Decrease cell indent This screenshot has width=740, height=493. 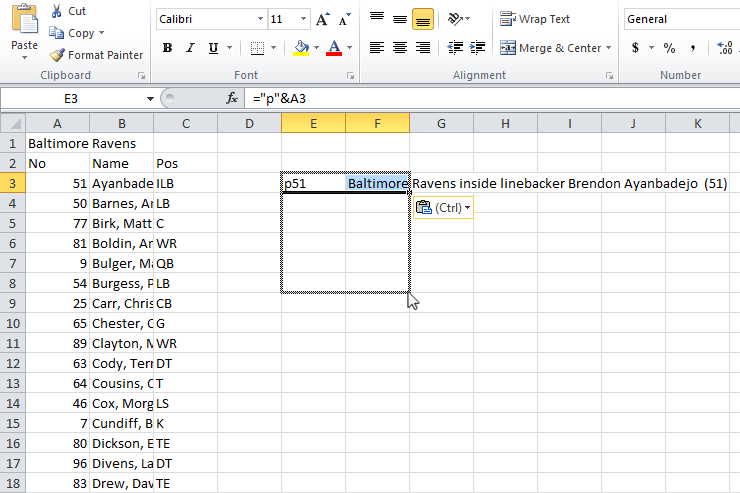[455, 48]
